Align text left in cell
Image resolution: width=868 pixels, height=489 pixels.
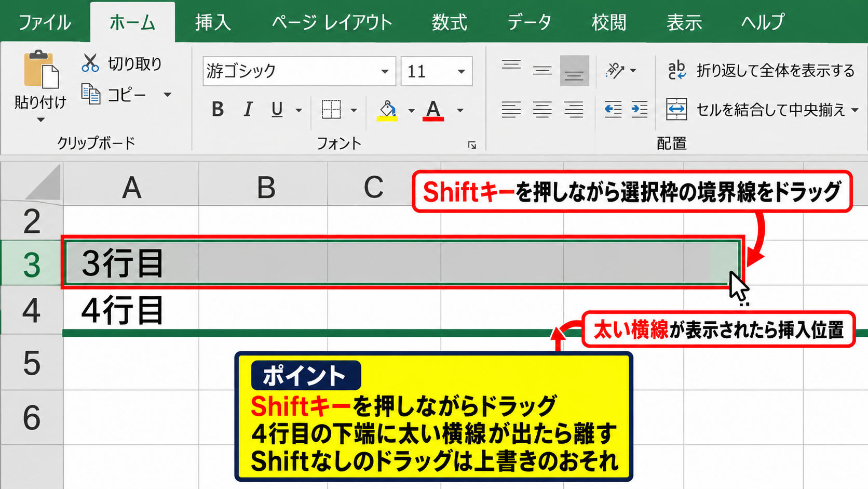pos(511,110)
